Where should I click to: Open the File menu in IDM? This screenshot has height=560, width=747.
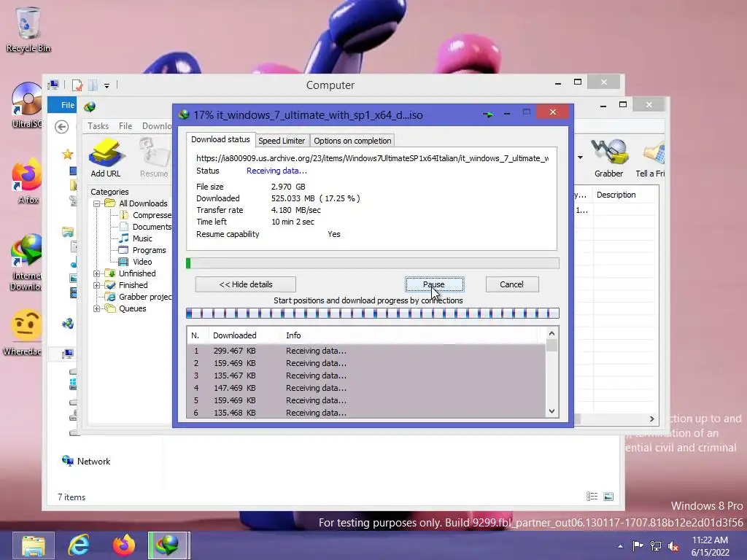coord(125,125)
